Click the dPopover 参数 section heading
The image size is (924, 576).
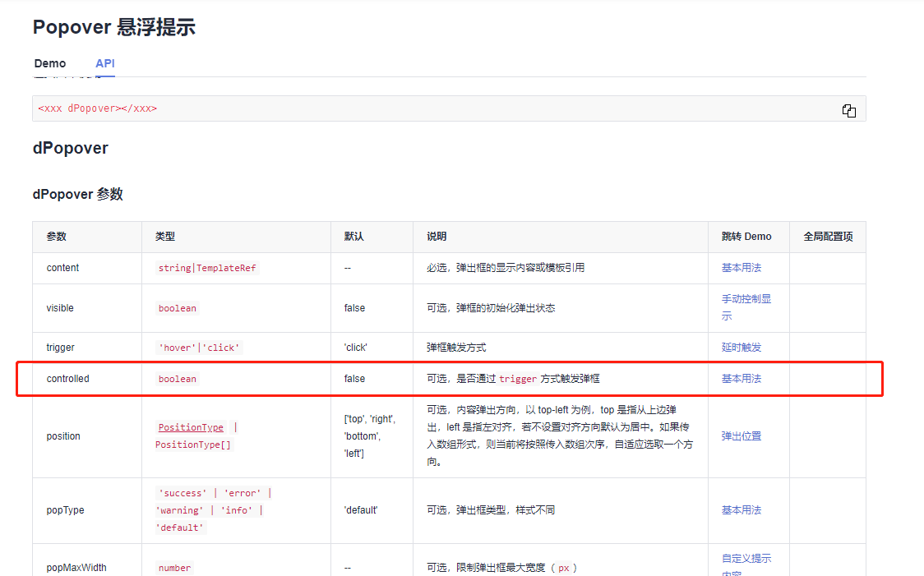tap(77, 194)
